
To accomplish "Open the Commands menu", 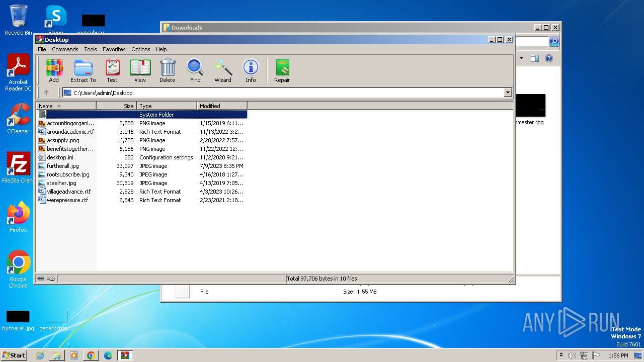I will tap(65, 49).
